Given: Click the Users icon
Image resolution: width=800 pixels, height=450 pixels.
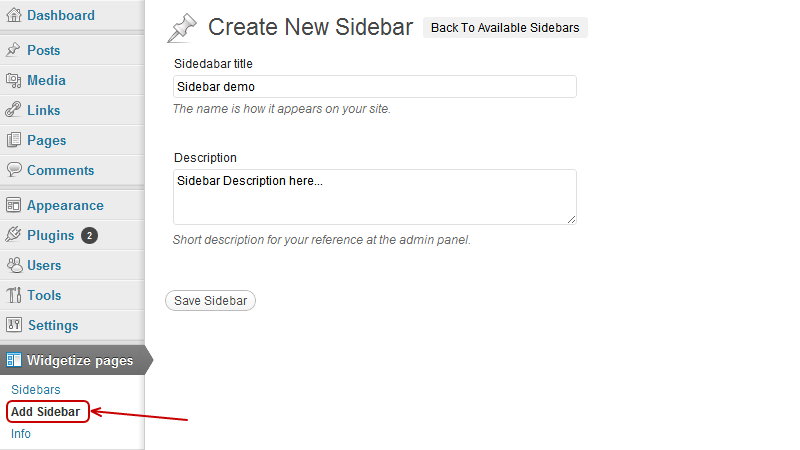Looking at the screenshot, I should pyautogui.click(x=14, y=265).
